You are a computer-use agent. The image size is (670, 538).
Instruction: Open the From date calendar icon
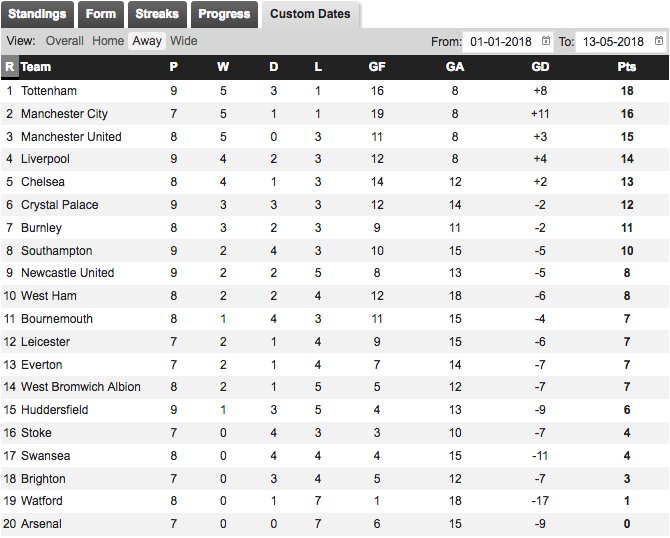(546, 41)
